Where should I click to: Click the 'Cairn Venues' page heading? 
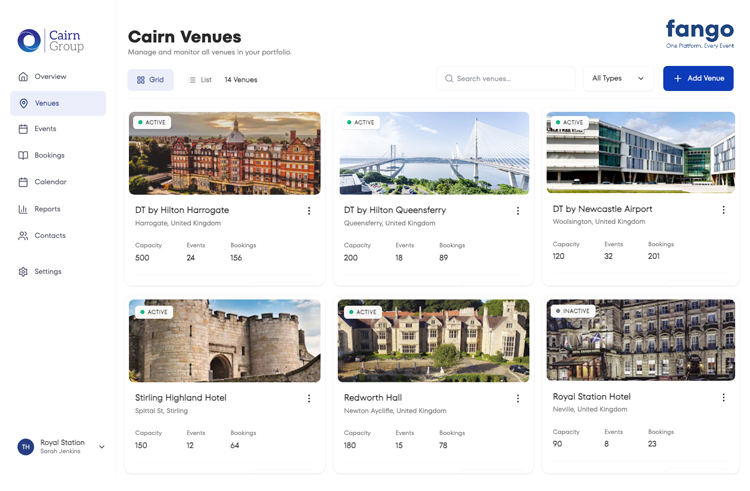[185, 37]
